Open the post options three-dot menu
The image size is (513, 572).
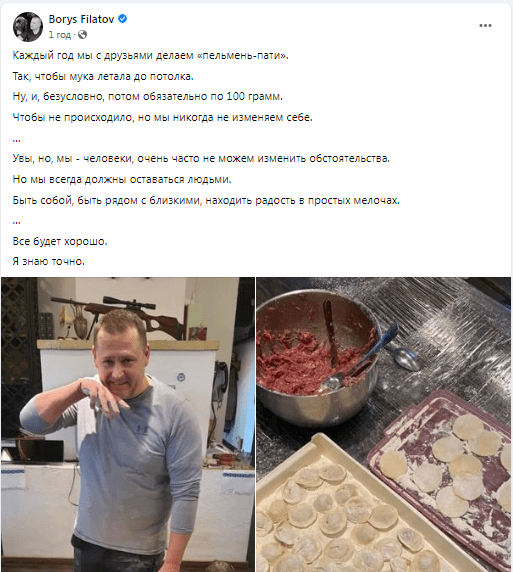(485, 26)
